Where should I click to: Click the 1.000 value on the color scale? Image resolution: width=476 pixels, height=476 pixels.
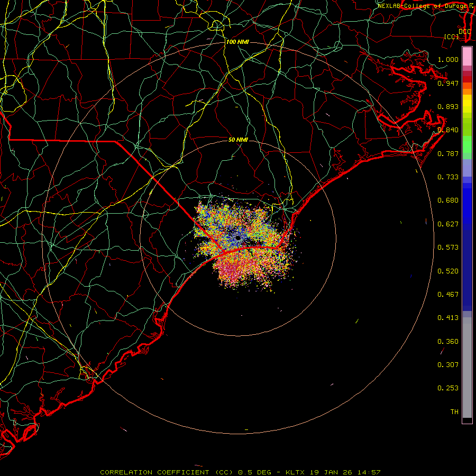[448, 59]
